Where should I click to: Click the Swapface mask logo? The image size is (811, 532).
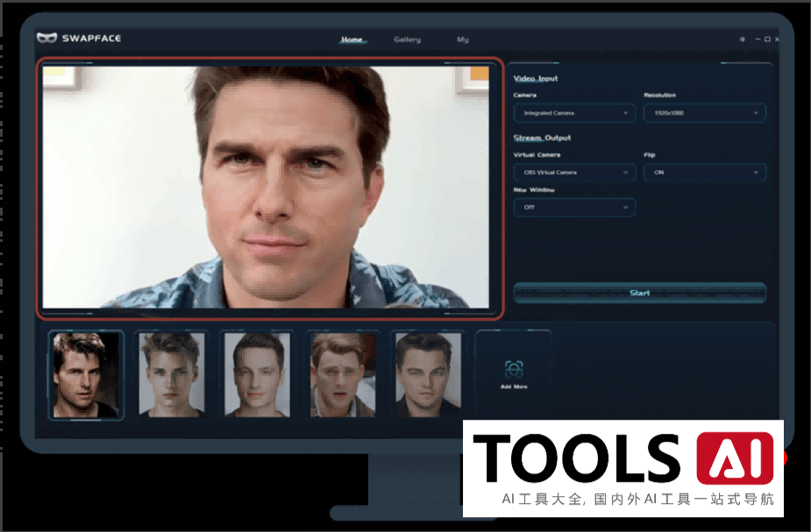pos(46,38)
